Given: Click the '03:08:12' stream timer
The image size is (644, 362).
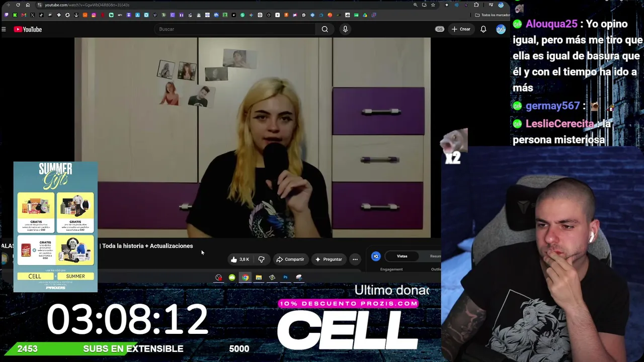Looking at the screenshot, I should 127,319.
